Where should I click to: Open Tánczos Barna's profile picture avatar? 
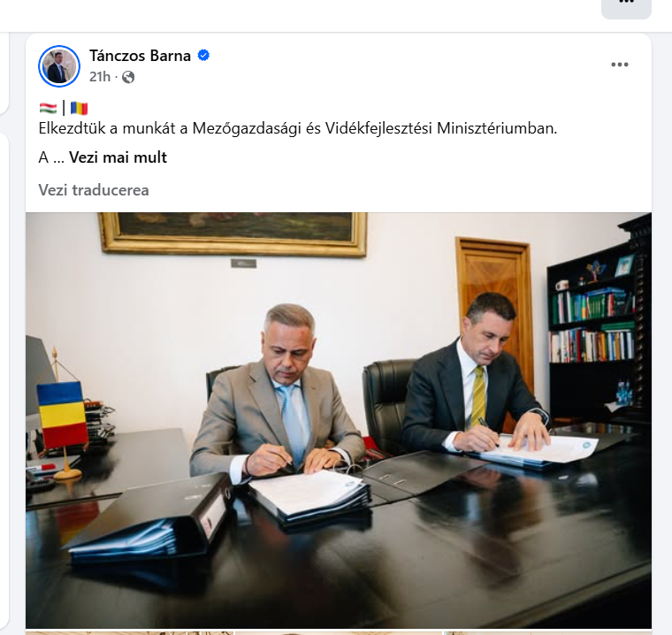point(59,66)
